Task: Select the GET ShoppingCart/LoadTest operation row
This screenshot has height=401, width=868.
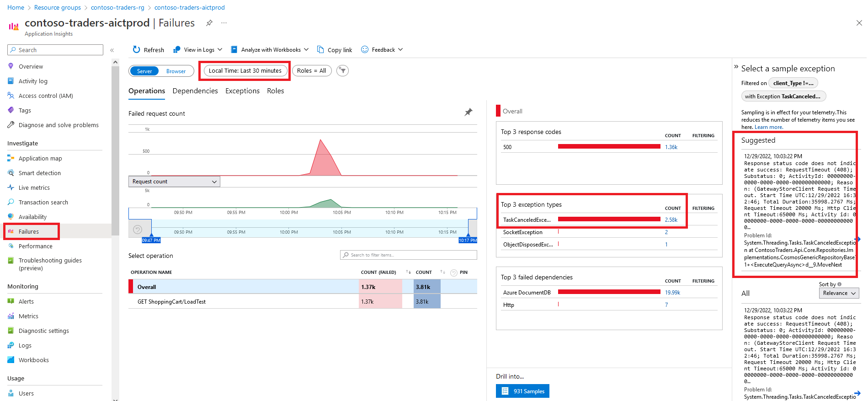Action: (x=303, y=302)
